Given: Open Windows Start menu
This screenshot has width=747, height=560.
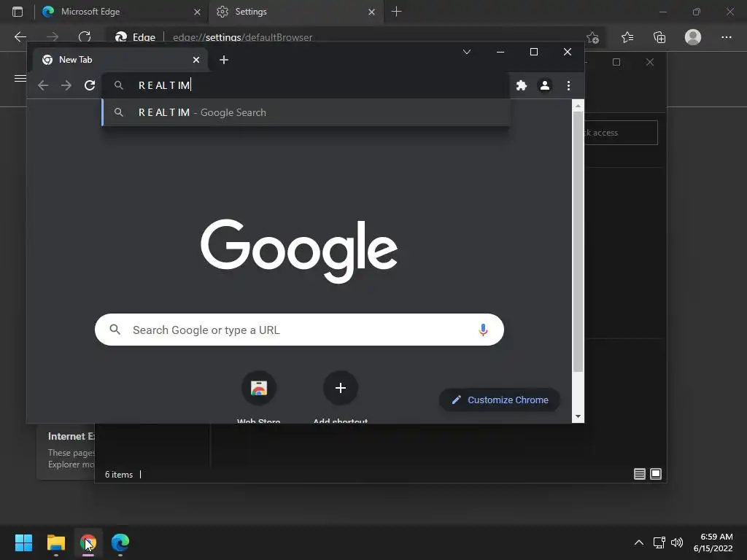Looking at the screenshot, I should click(23, 542).
